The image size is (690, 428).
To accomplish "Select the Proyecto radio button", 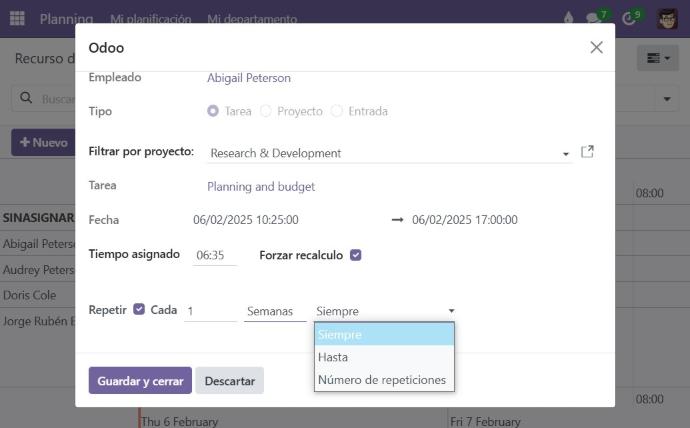I will pos(266,111).
